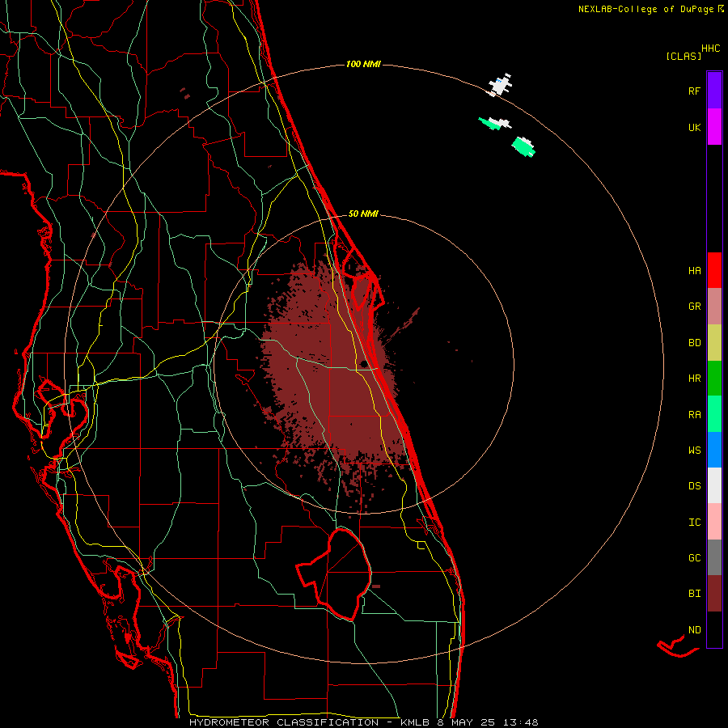Click the UK magenta color swatch
728x728 pixels.
tap(714, 127)
